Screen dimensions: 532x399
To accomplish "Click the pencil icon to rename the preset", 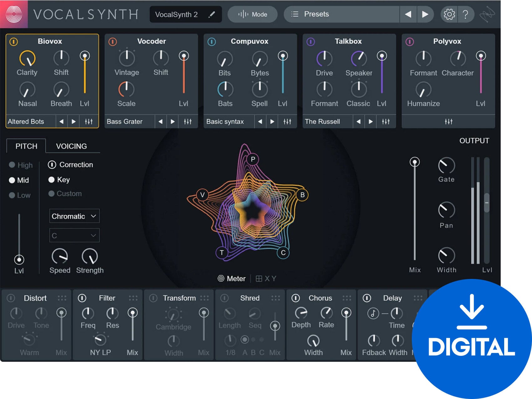I will [212, 14].
